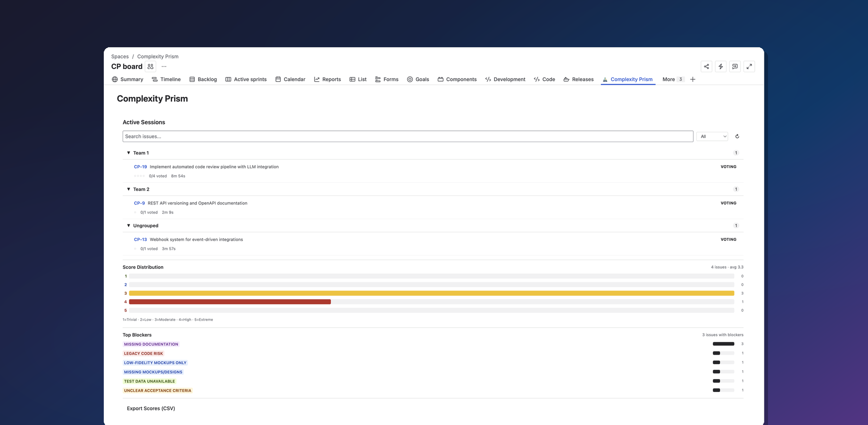Click the refresh icon beside the All dropdown
868x425 pixels.
pyautogui.click(x=737, y=136)
